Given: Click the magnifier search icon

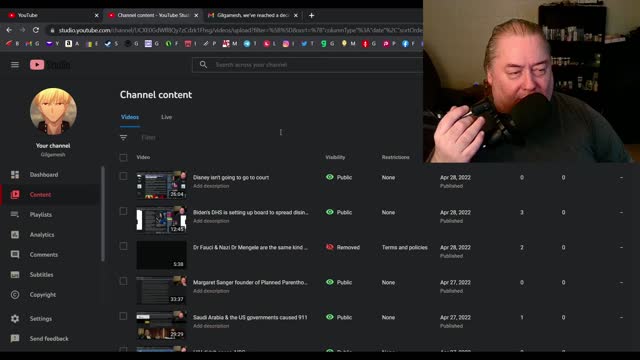Looking at the screenshot, I should click(203, 64).
